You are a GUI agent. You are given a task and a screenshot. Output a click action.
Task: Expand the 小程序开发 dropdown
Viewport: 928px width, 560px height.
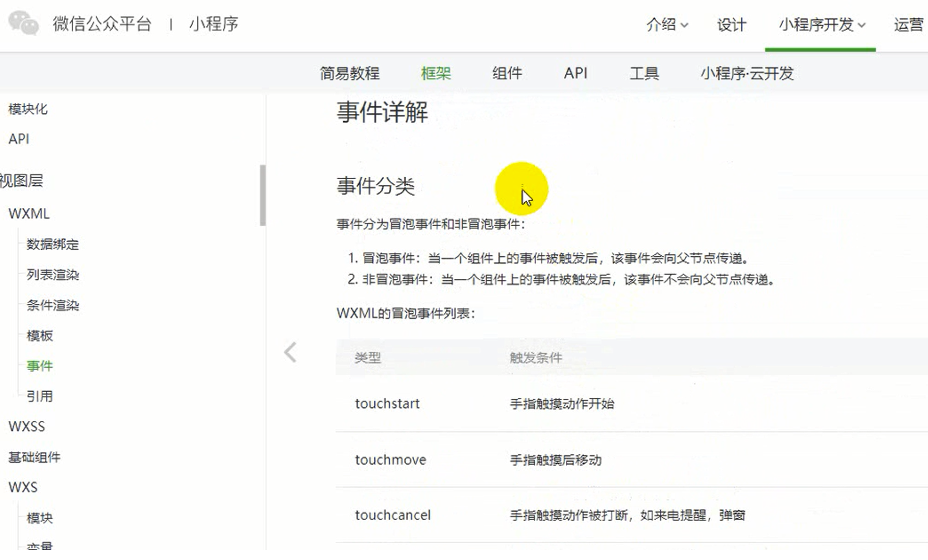pos(822,24)
